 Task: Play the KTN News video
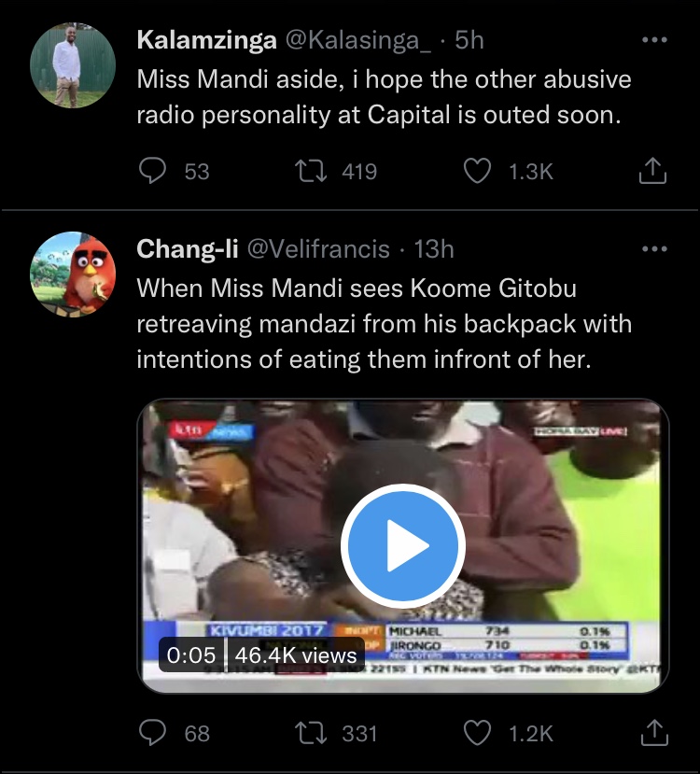(x=402, y=546)
